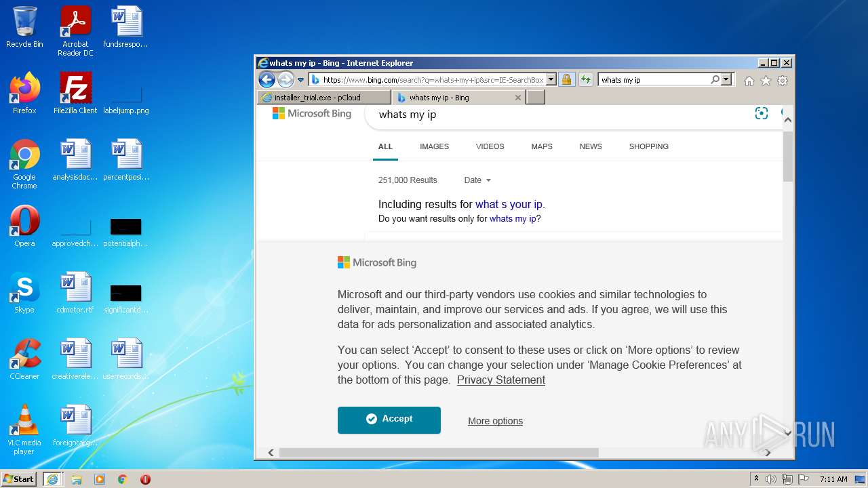Open the Tools gear icon
868x488 pixels.
point(783,81)
